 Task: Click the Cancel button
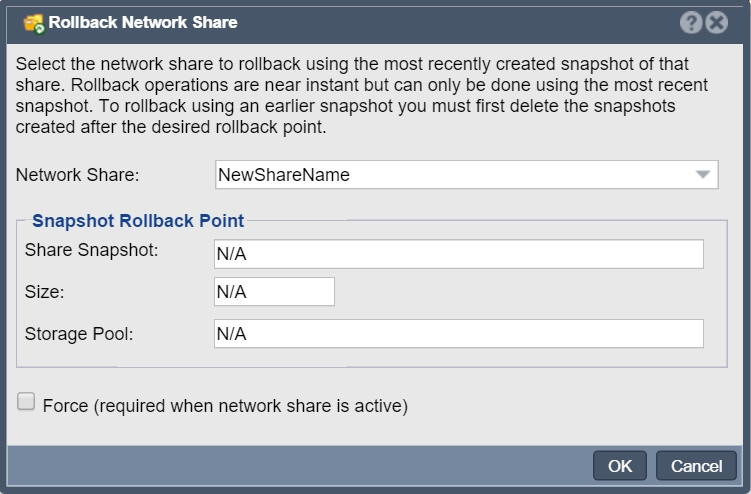[x=696, y=466]
